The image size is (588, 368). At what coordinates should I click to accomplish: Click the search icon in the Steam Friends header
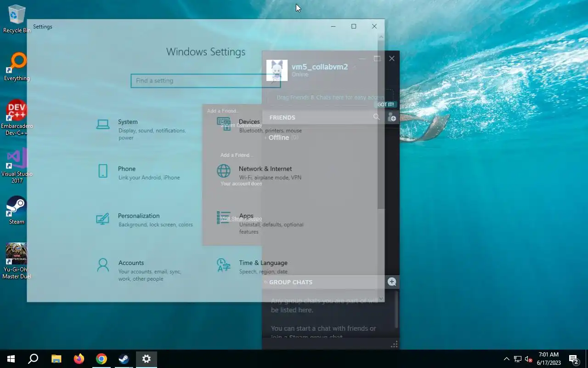pos(377,117)
